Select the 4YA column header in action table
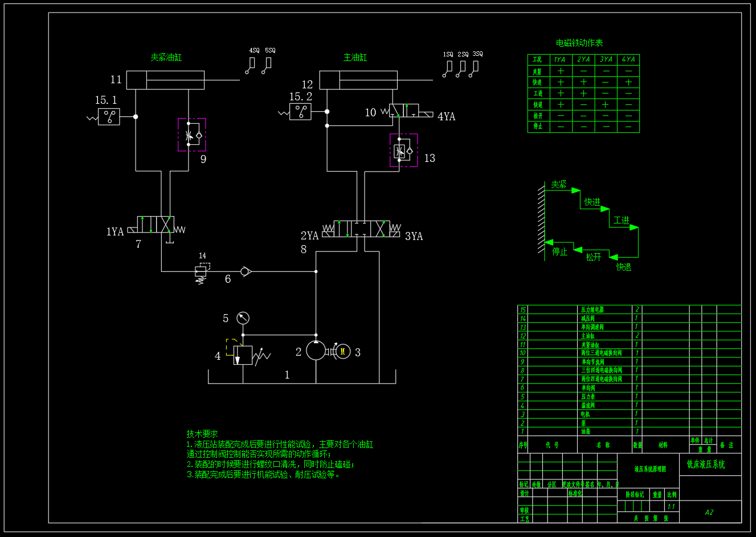The height and width of the screenshot is (537, 756). click(x=628, y=59)
